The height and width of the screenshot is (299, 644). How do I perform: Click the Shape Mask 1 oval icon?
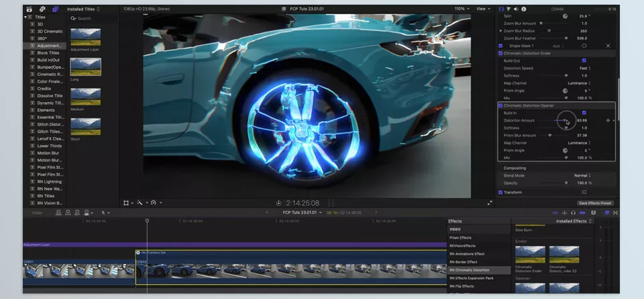pyautogui.click(x=584, y=46)
